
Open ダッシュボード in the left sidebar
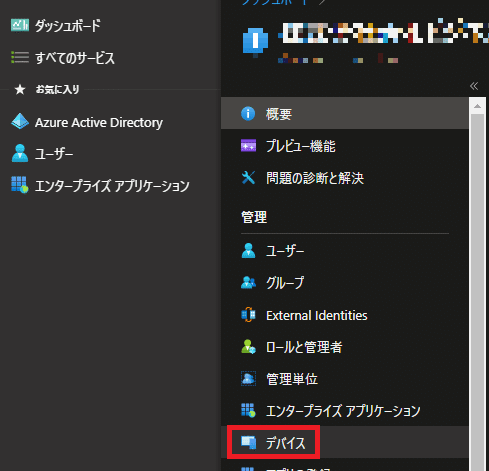(68, 26)
